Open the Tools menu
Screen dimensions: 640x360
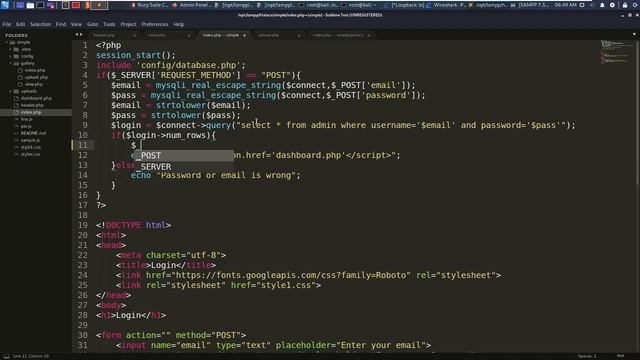[109, 24]
